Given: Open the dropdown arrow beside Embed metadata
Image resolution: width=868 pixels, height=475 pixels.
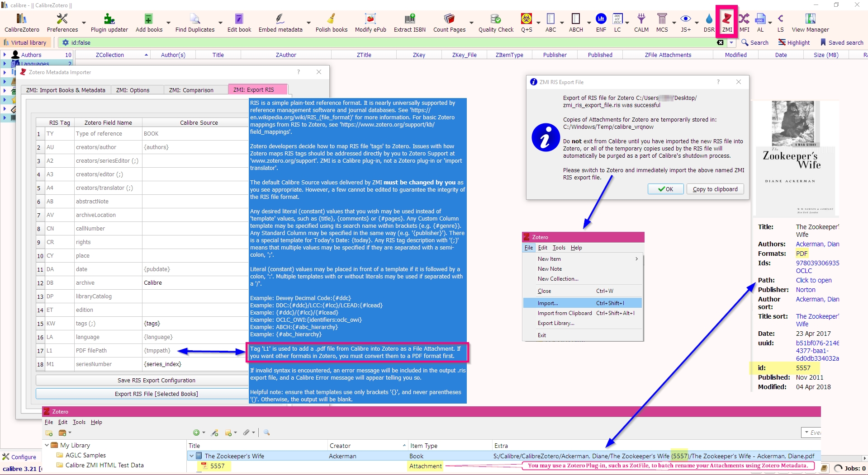Looking at the screenshot, I should pos(308,23).
